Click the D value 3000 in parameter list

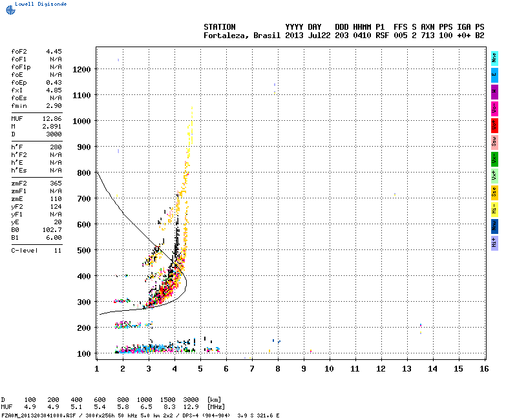[54, 134]
